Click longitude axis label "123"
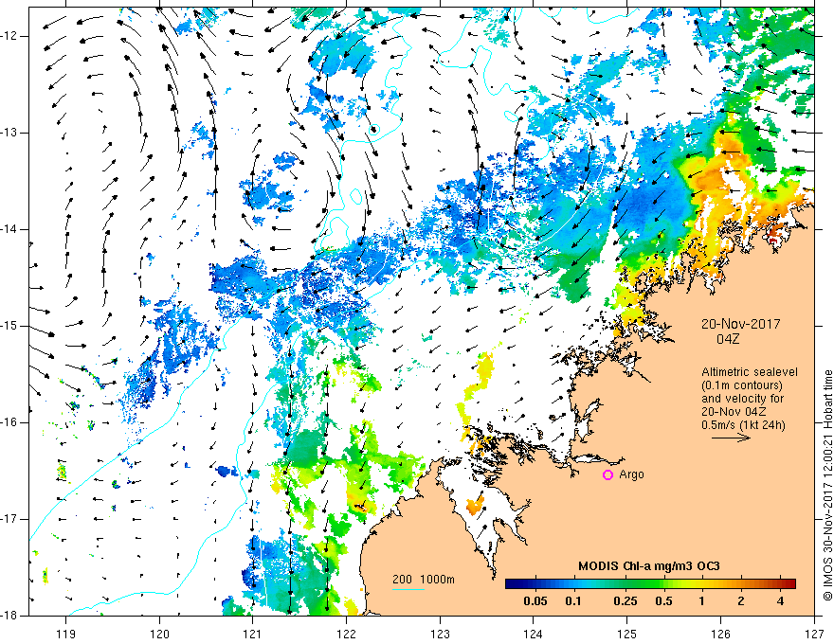This screenshot has width=834, height=644. point(440,634)
